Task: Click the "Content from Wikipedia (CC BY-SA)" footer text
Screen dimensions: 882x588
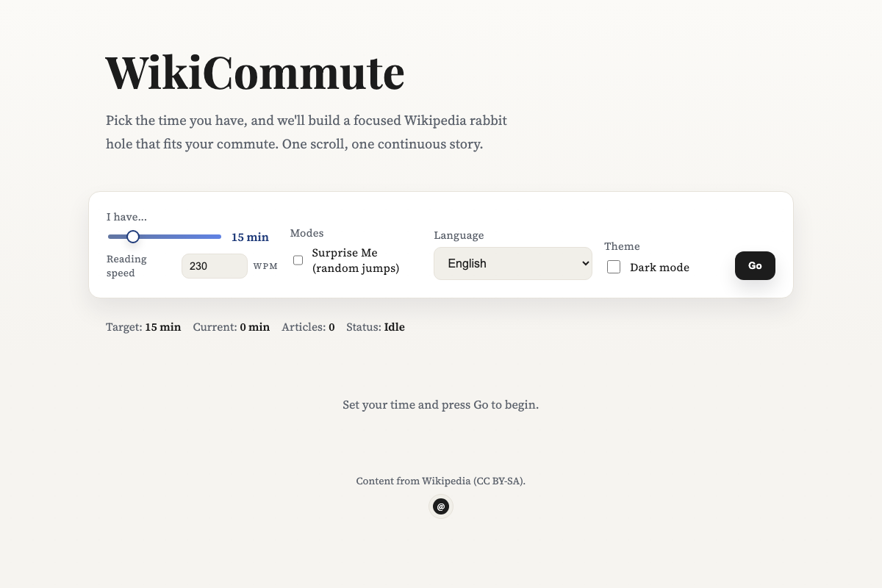Action: tap(441, 481)
